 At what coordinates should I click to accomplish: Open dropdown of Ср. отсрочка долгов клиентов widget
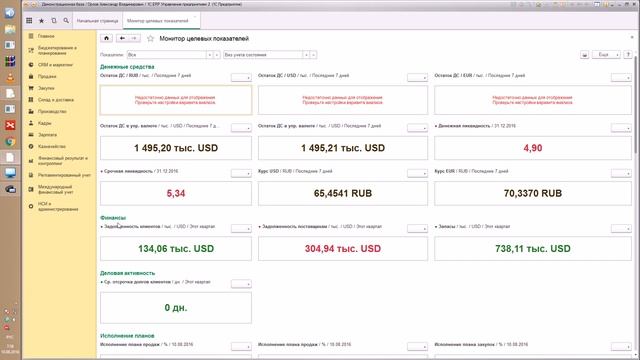[x=241, y=284]
